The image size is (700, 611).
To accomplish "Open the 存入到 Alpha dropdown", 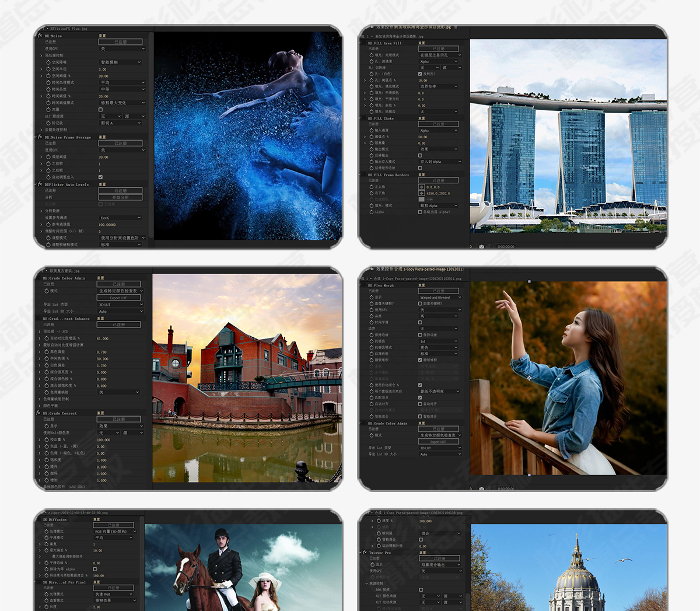I will 440,162.
